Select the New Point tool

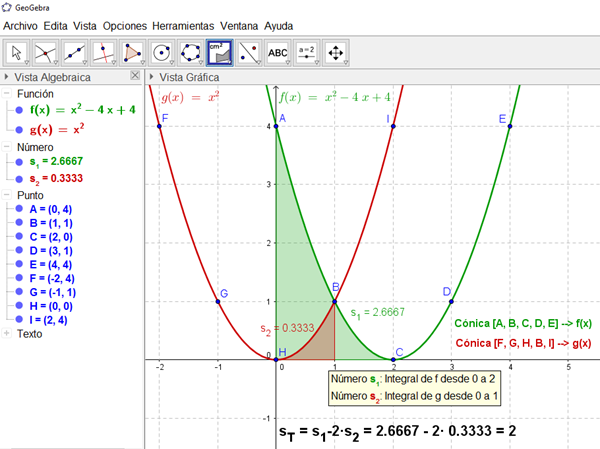46,51
